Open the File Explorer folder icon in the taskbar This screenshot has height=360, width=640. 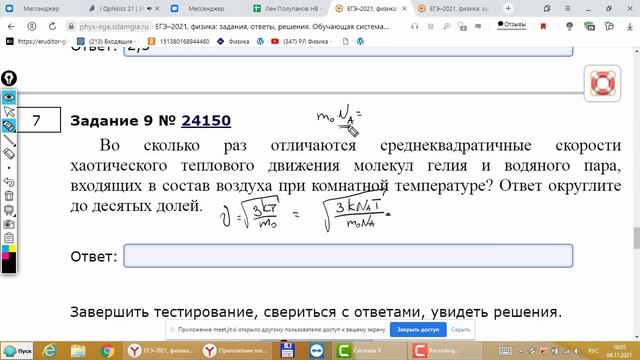pyautogui.click(x=78, y=351)
